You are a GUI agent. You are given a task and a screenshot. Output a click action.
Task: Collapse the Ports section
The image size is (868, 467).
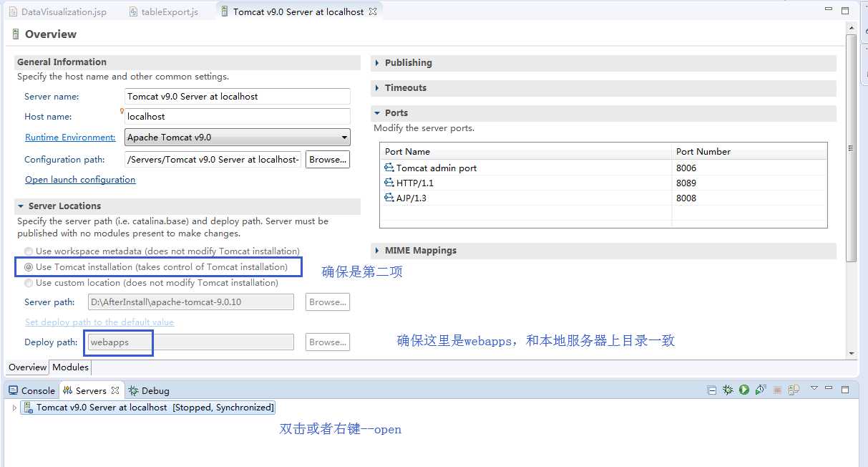[x=377, y=113]
